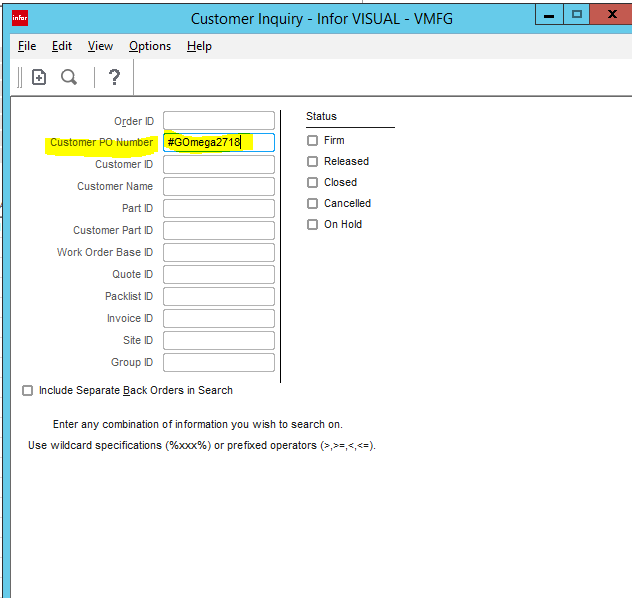The image size is (632, 598).
Task: Open the Options menu
Action: (x=150, y=46)
